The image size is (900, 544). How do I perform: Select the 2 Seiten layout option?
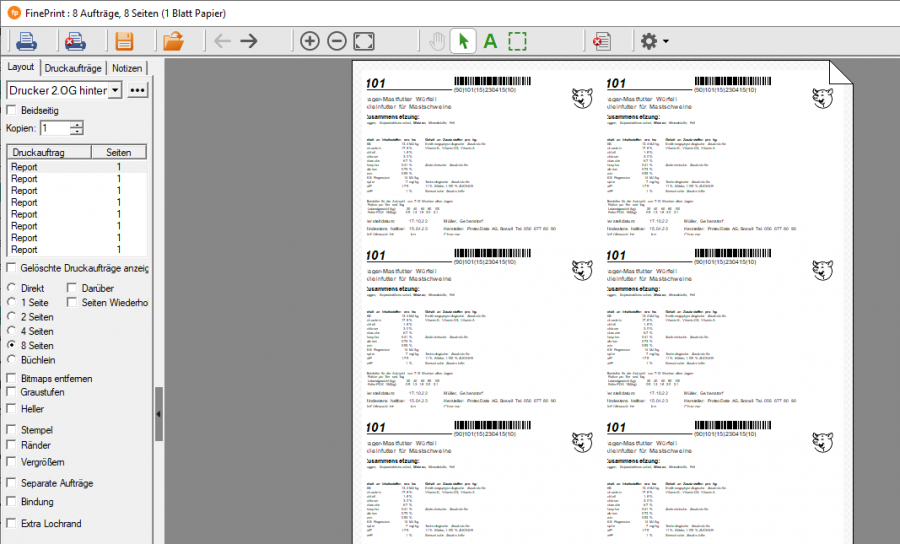[11, 316]
